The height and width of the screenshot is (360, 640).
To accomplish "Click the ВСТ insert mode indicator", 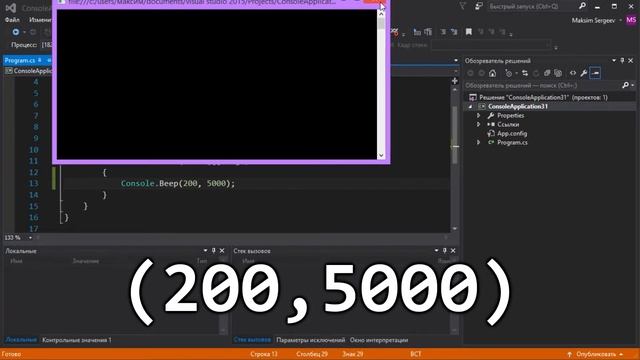I will 416,354.
